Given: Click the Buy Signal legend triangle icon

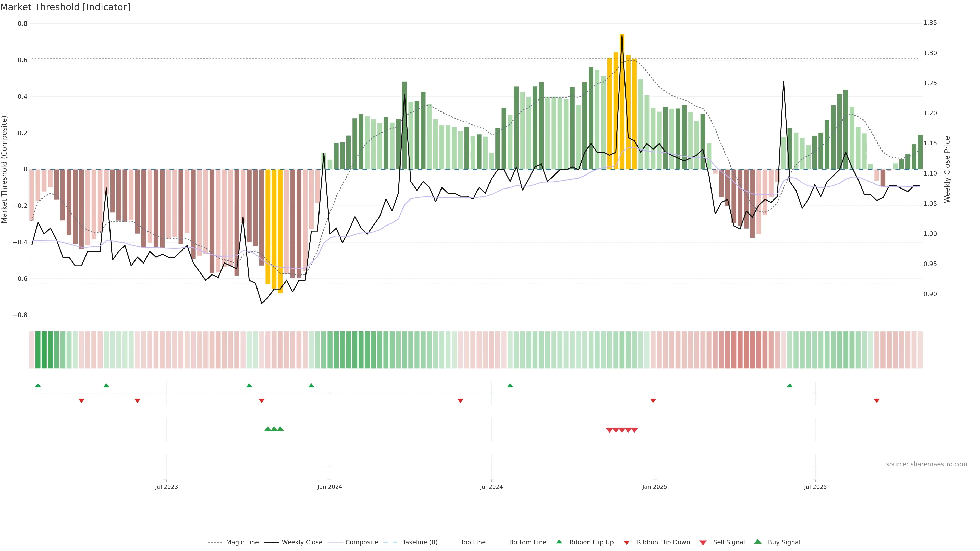Looking at the screenshot, I should click(x=757, y=542).
